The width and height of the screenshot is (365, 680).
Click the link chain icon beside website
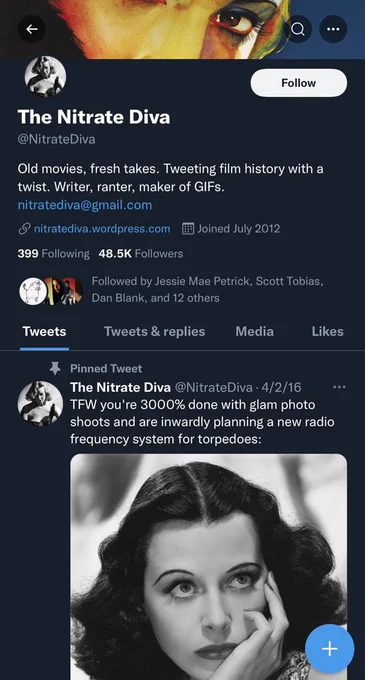tap(24, 229)
